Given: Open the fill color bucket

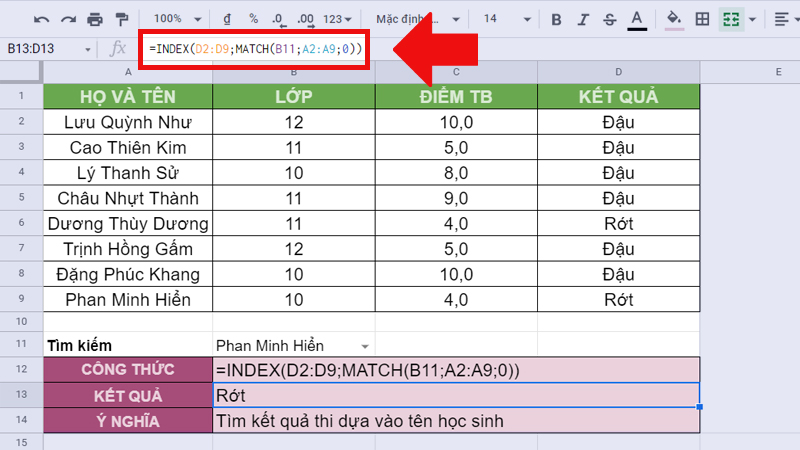Looking at the screenshot, I should 674,20.
